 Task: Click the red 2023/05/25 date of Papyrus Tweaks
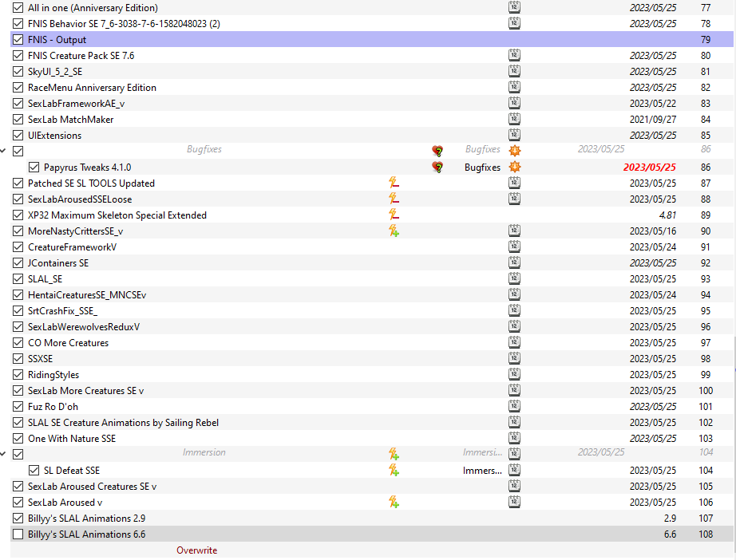[x=650, y=167]
